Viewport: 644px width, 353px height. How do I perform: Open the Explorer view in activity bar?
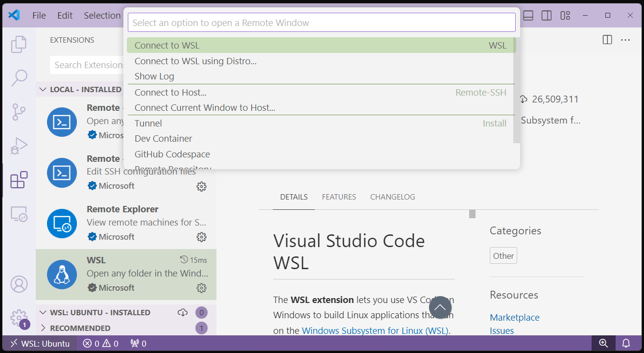pyautogui.click(x=19, y=44)
